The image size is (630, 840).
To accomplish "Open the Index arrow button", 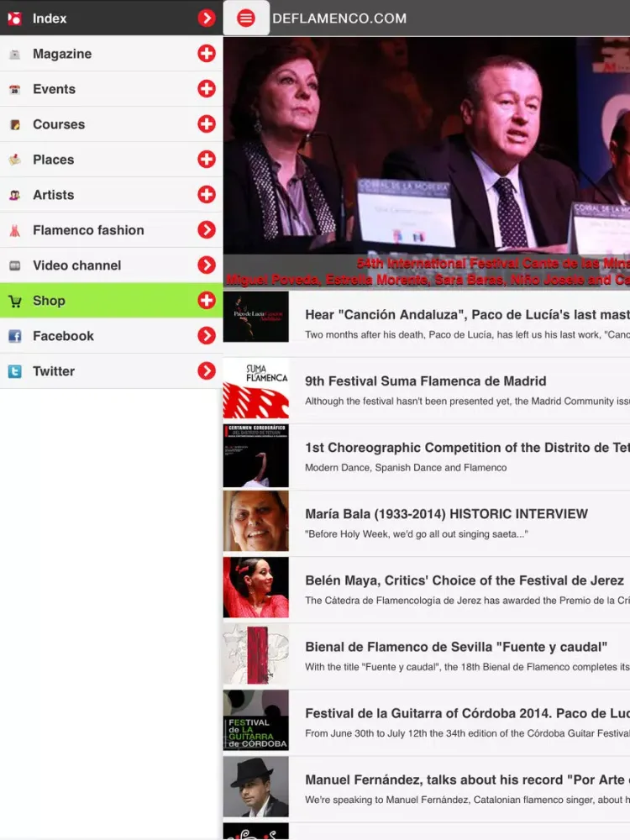I will click(207, 18).
